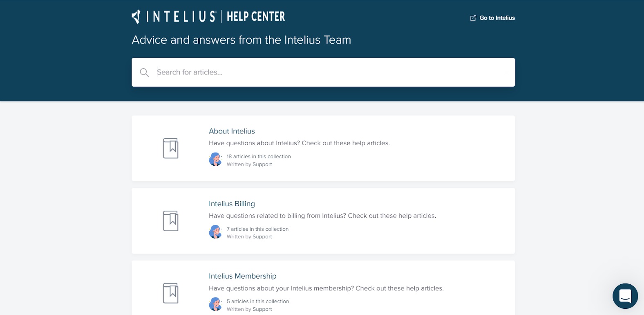
Task: Open the Intelius Billing collection title
Action: pos(232,204)
